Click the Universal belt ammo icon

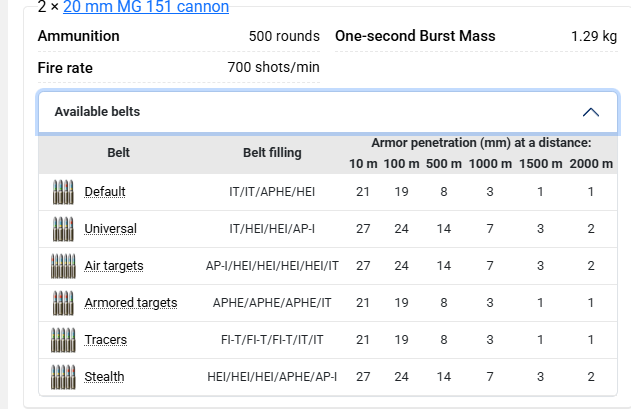pos(63,228)
